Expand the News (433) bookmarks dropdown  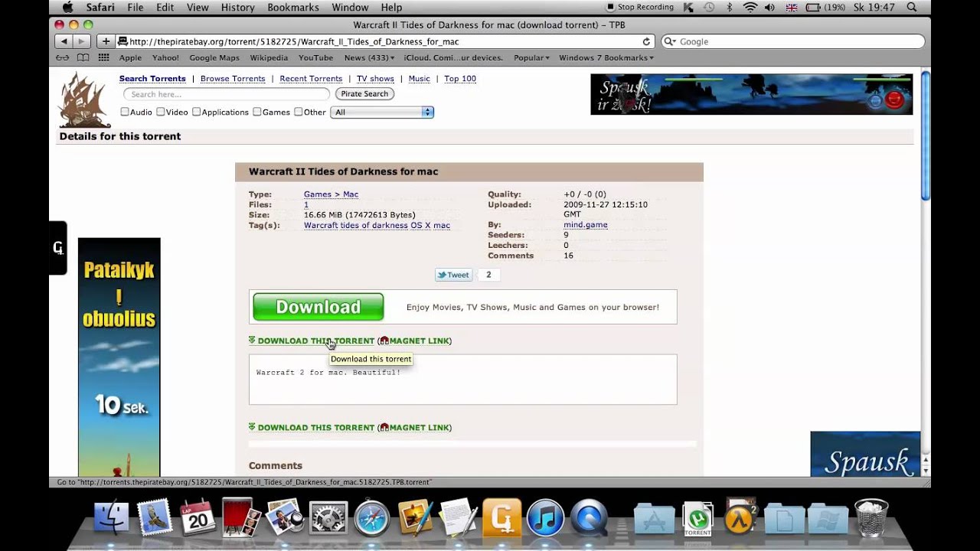point(370,58)
